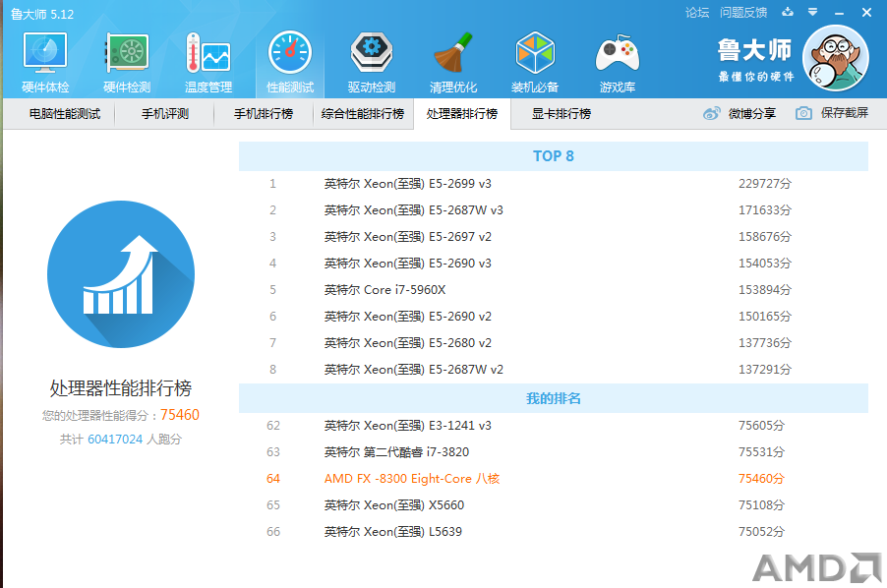Select highlighted AMD FX-8300 Eight-Core row

554,479
